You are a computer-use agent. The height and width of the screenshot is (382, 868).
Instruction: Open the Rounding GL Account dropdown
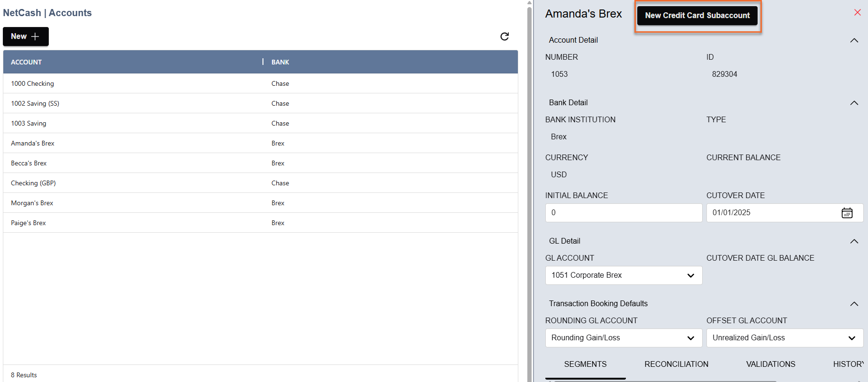tap(623, 338)
